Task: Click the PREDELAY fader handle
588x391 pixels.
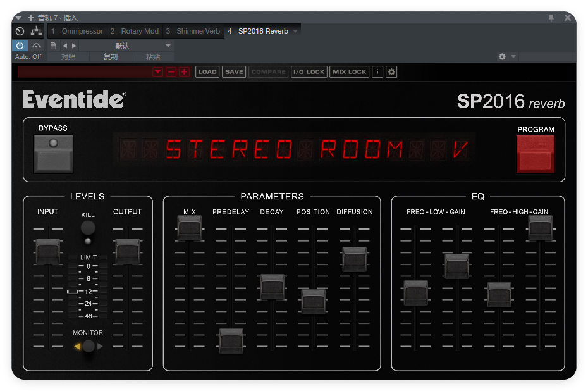Action: point(231,341)
